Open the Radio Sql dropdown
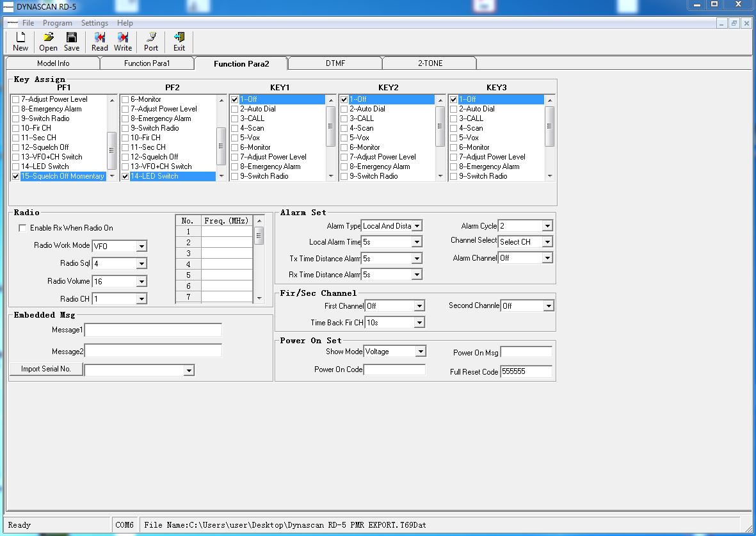 click(x=141, y=263)
